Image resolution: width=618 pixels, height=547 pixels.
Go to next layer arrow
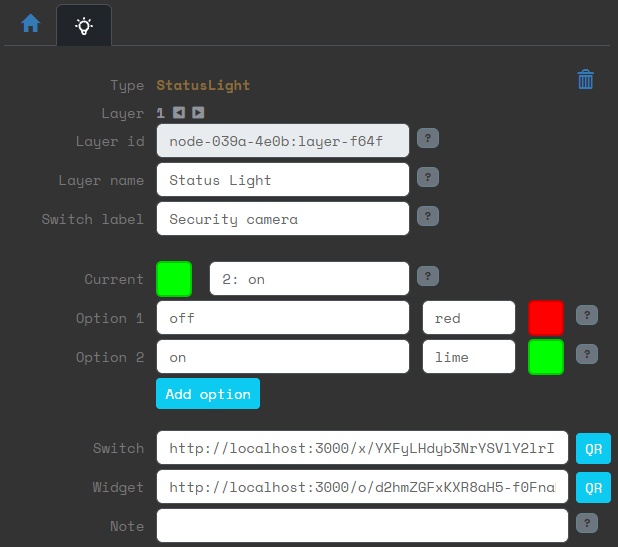[x=198, y=114]
